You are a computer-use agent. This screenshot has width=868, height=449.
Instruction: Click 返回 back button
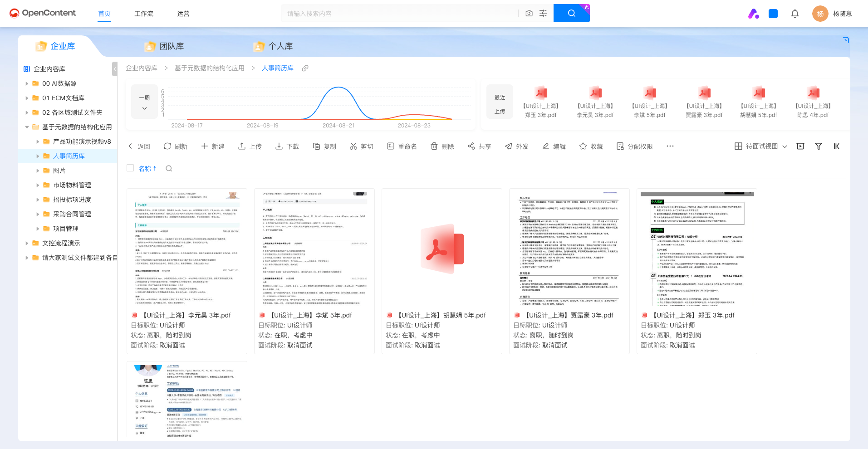pos(139,146)
